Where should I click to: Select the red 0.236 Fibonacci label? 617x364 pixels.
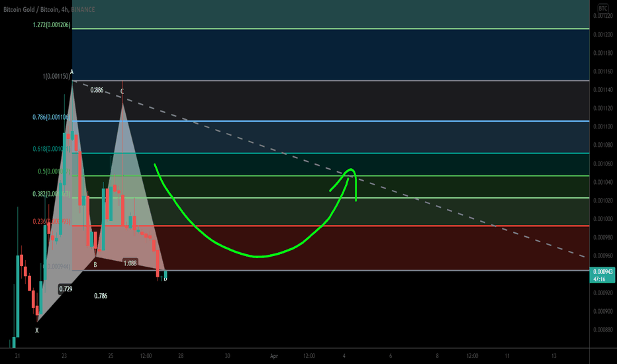coord(52,222)
